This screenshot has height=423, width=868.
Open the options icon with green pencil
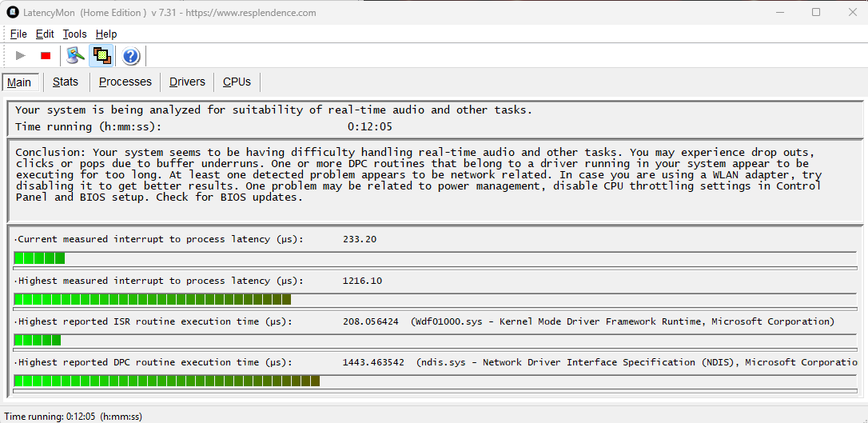coord(75,55)
